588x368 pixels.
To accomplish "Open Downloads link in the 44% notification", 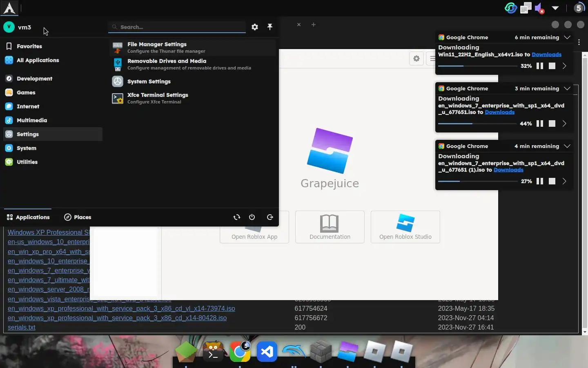I will (x=499, y=112).
